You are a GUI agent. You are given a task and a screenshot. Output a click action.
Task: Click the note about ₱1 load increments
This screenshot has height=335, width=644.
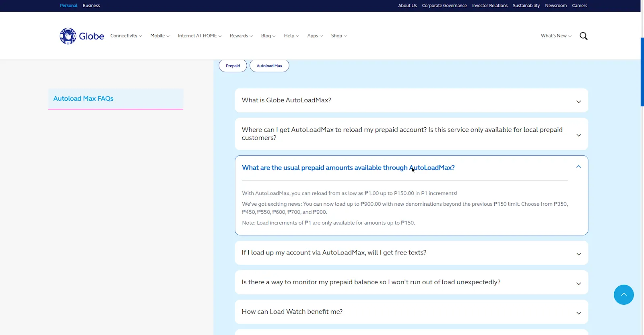point(328,223)
